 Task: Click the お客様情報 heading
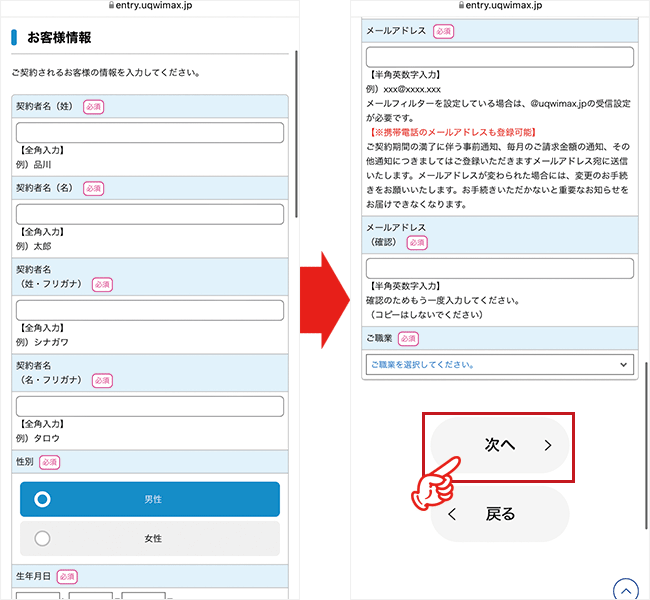59,37
